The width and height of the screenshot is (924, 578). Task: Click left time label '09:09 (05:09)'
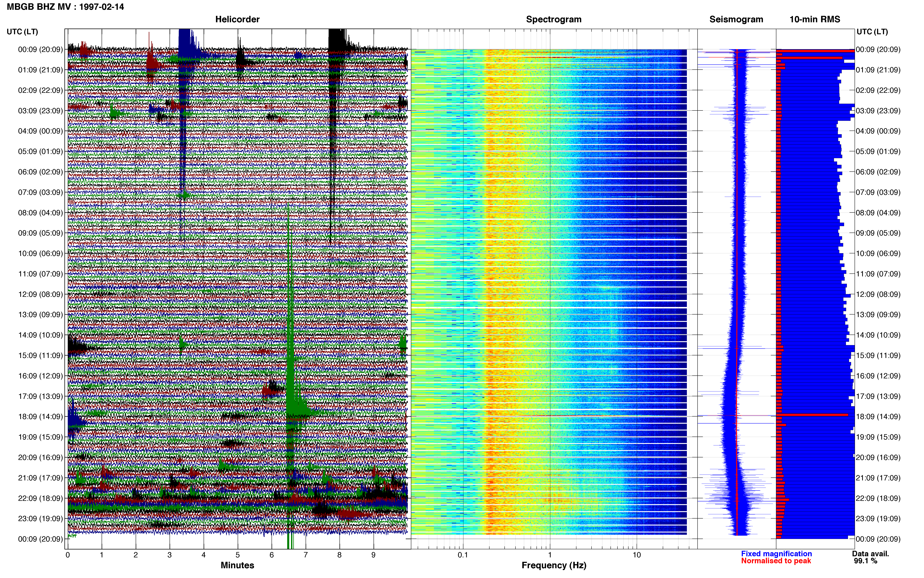click(x=41, y=233)
